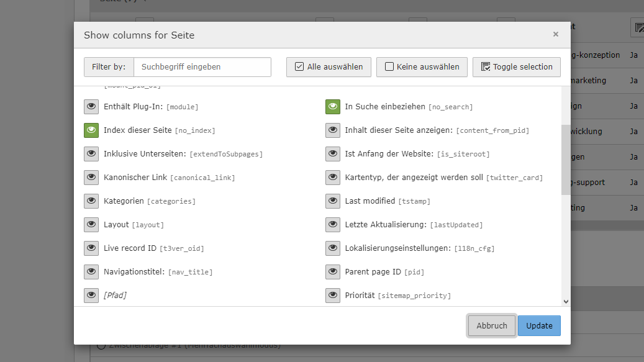Click inside the Suchbegriff eingeben filter field

[202, 66]
